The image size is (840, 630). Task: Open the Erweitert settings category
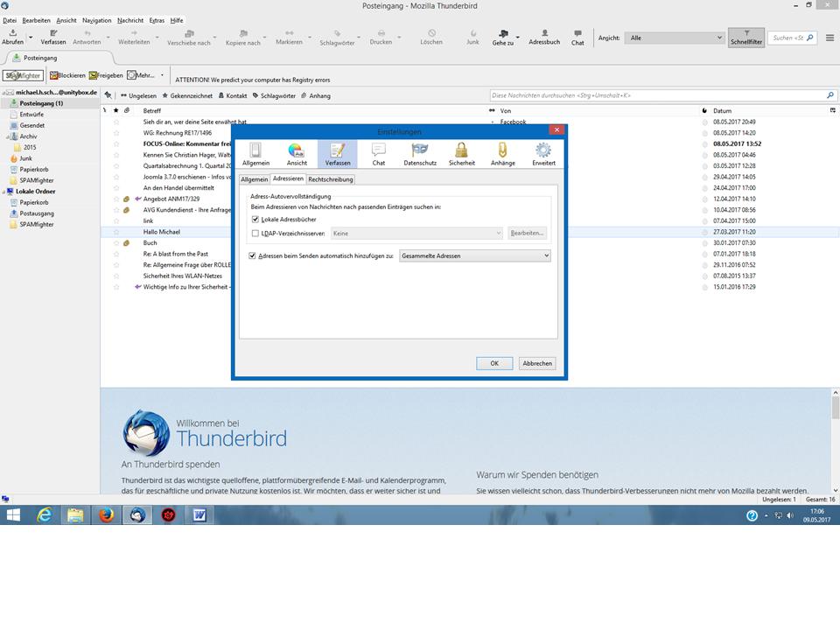[543, 154]
